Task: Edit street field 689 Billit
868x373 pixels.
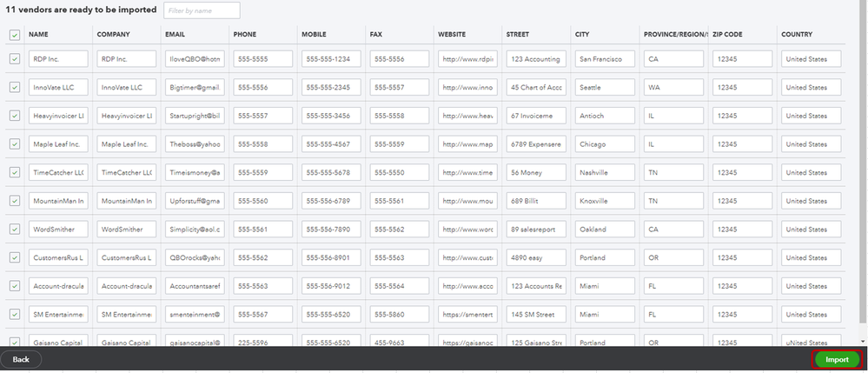Action: pos(536,201)
